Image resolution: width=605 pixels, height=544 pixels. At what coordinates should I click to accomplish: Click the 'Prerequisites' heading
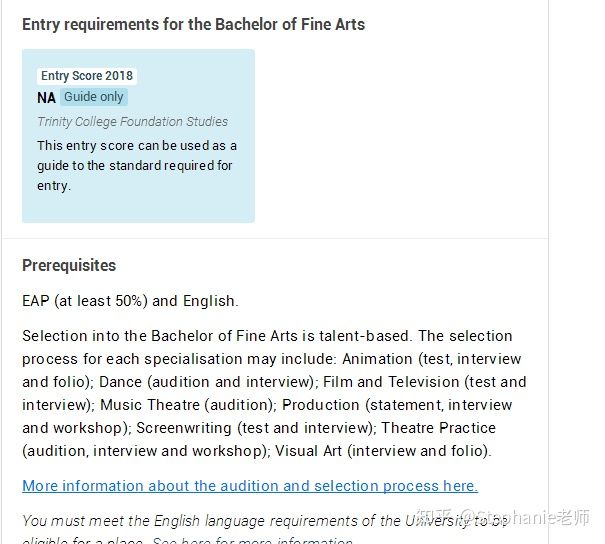pyautogui.click(x=69, y=265)
